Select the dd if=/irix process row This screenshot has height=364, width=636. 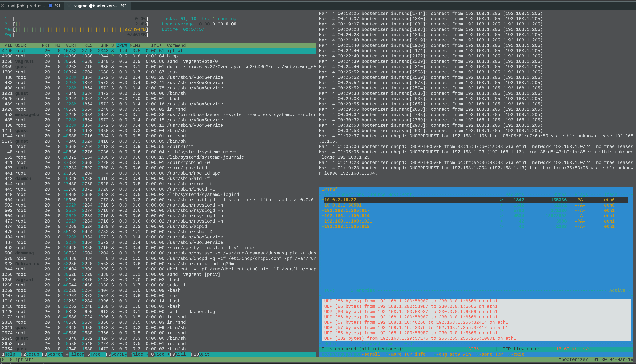coord(158,67)
